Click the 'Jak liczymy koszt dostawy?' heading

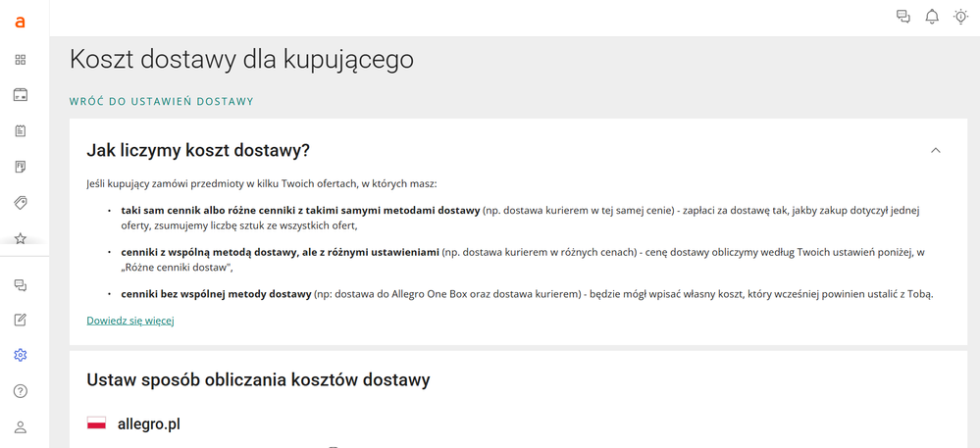[198, 150]
